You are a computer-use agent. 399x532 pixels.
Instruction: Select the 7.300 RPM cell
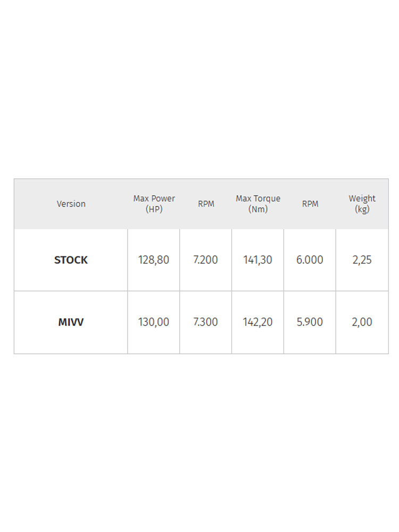[x=206, y=322]
